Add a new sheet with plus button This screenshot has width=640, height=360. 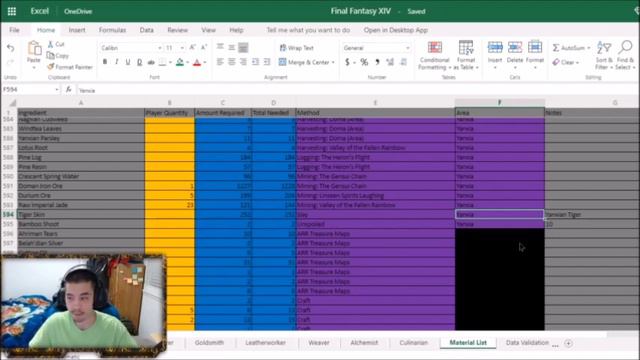coord(569,343)
